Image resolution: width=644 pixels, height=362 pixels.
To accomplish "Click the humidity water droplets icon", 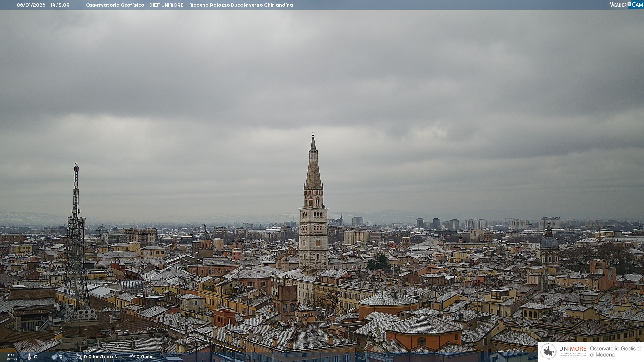I will 55,357.
